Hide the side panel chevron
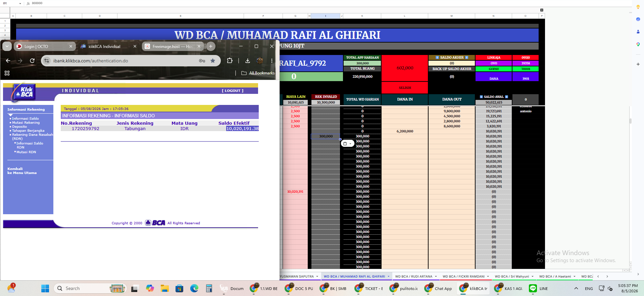This screenshot has height=296, width=644. click(638, 274)
